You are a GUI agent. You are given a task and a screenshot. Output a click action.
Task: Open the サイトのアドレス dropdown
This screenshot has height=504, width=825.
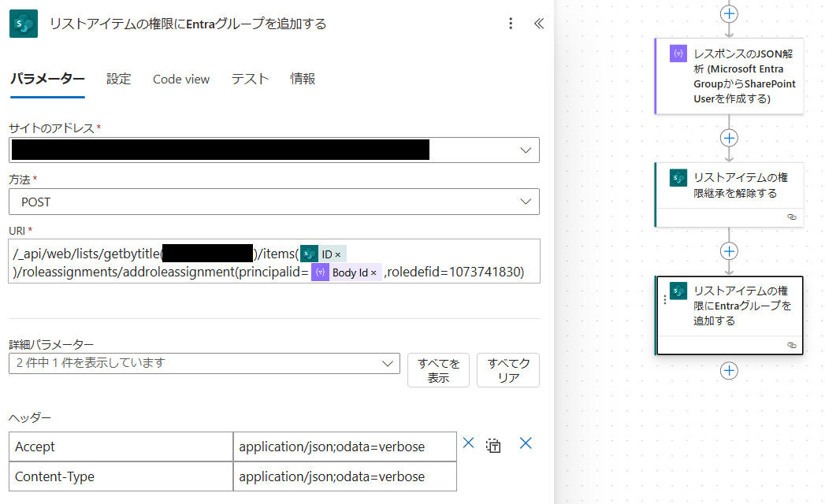pos(526,150)
